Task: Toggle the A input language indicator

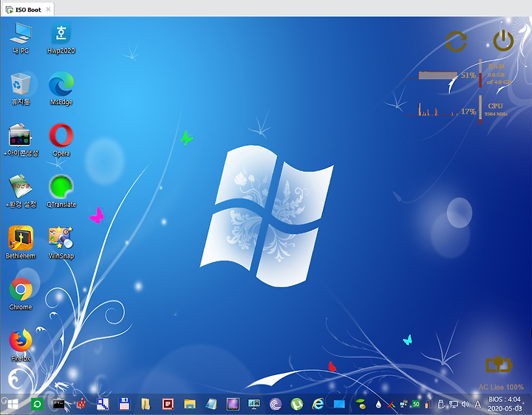Action: click(x=478, y=404)
